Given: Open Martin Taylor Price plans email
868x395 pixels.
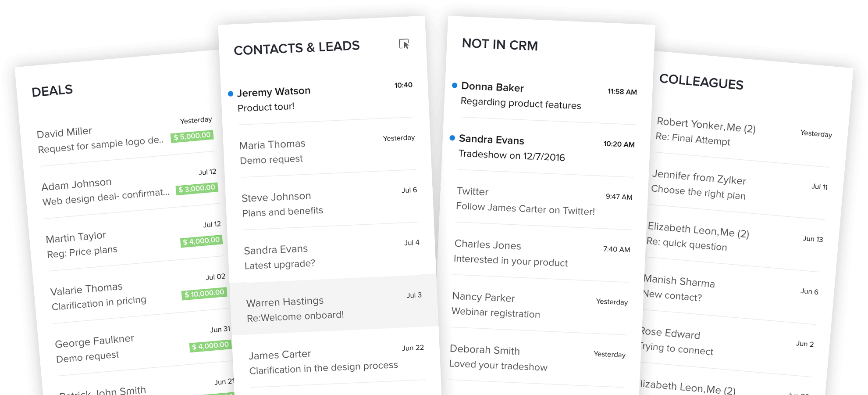Looking at the screenshot, I should (110, 244).
